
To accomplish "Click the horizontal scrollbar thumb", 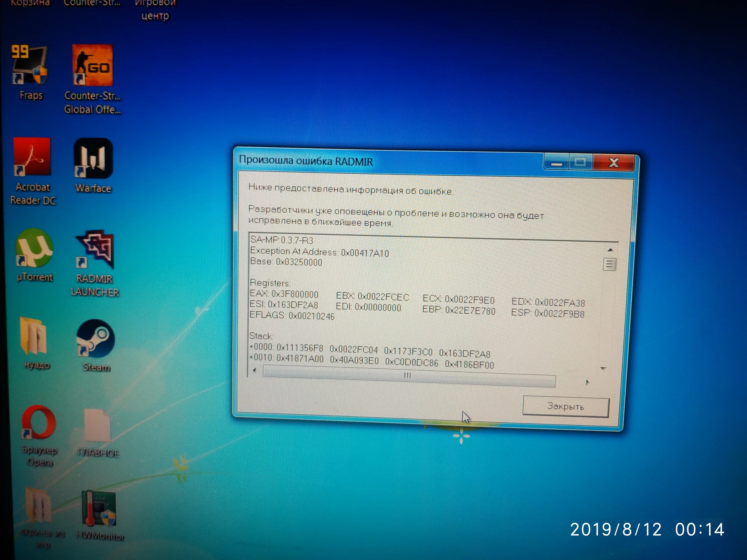I will click(408, 376).
